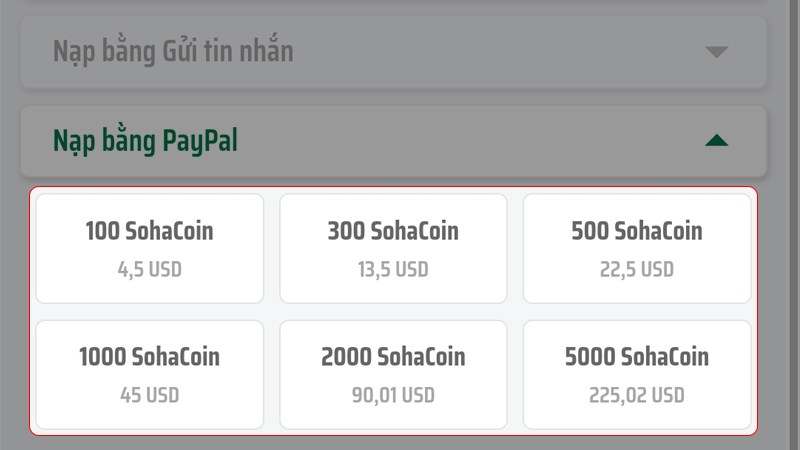Pick the 1000 SohaCoin package
The width and height of the screenshot is (800, 450).
tap(149, 375)
